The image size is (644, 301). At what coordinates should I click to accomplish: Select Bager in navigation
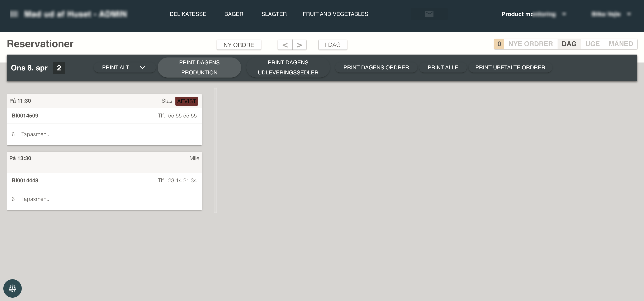point(233,14)
